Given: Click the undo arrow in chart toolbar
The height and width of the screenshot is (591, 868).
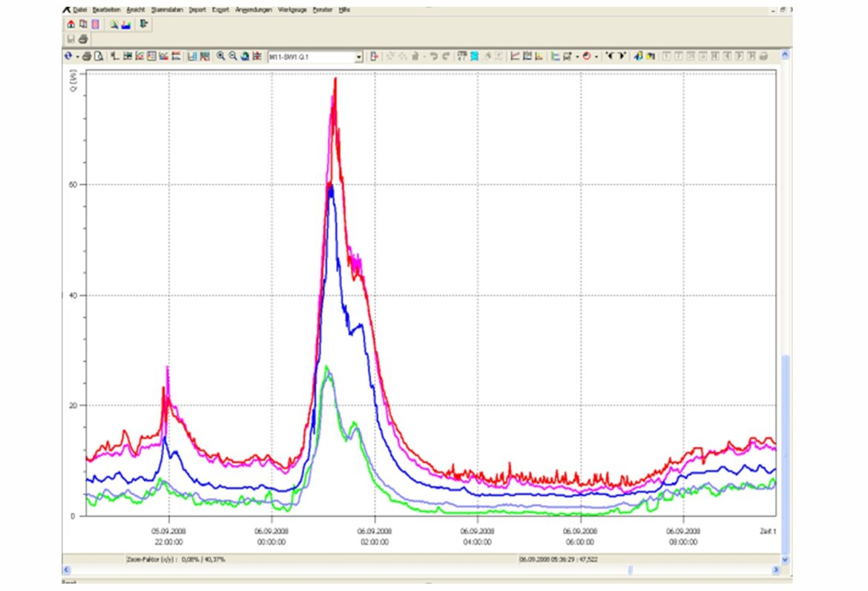Looking at the screenshot, I should point(434,56).
